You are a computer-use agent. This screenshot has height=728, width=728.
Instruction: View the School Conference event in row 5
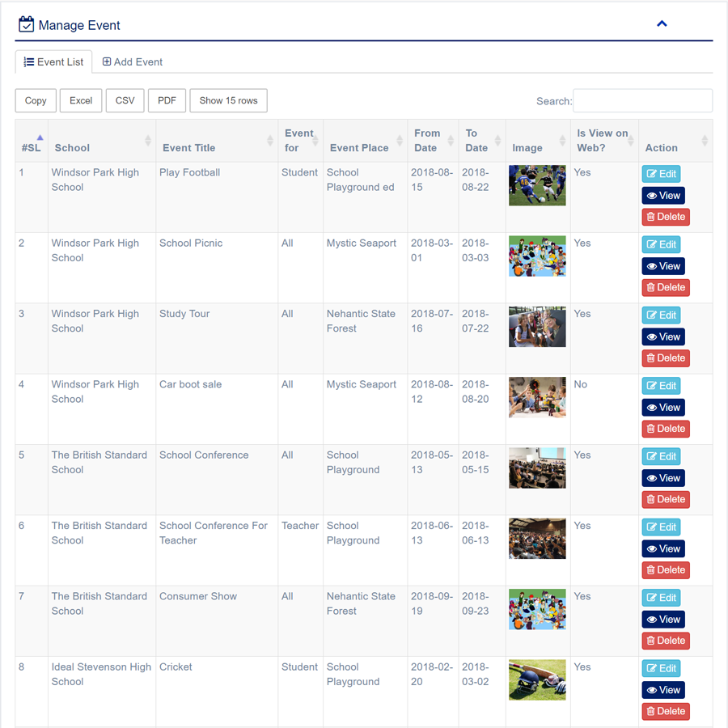point(663,478)
